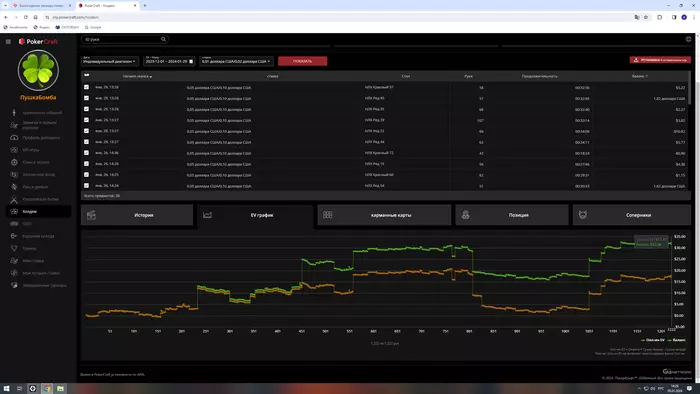Image resolution: width=700 pixels, height=394 pixels.
Task: Click the PokerCraft logo
Action: click(38, 41)
